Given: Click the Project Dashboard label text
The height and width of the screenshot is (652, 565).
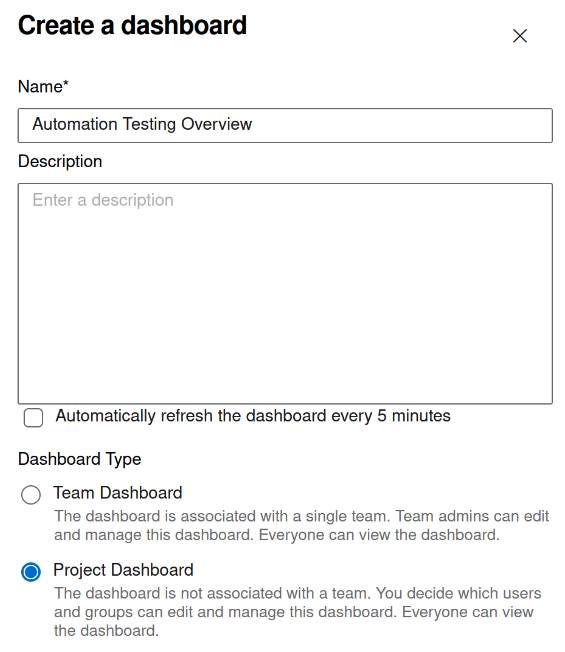Looking at the screenshot, I should pyautogui.click(x=123, y=570).
